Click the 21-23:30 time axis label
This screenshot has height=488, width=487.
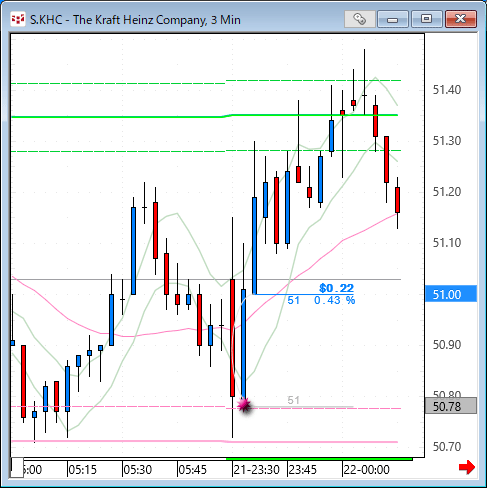click(x=256, y=470)
